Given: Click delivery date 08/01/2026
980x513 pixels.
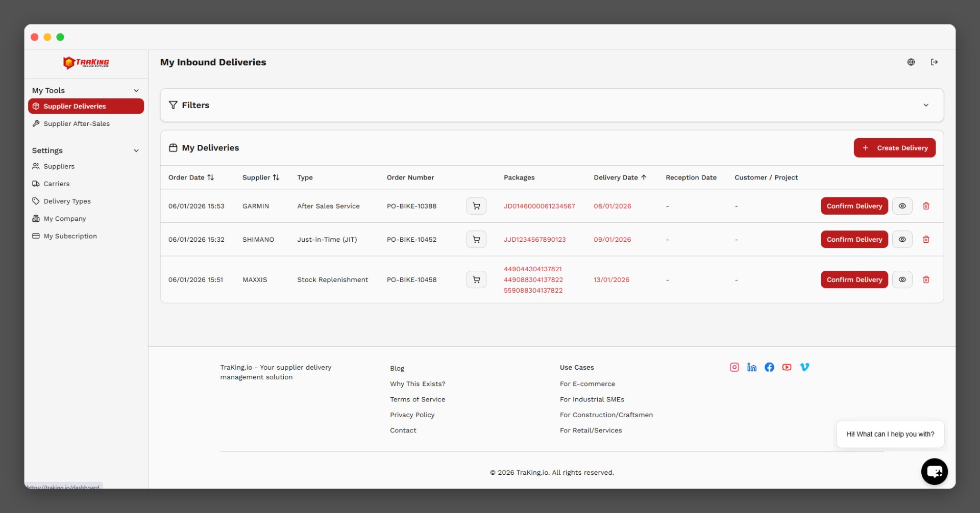Looking at the screenshot, I should click(x=612, y=206).
